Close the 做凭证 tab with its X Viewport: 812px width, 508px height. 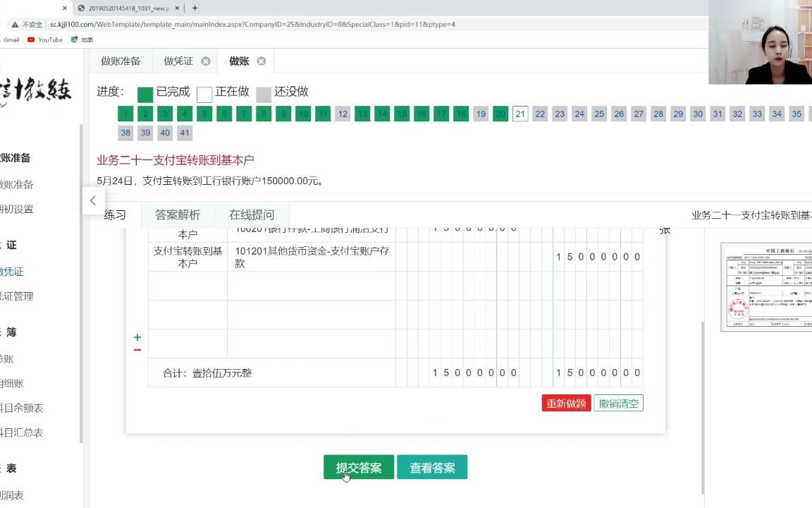click(x=205, y=61)
